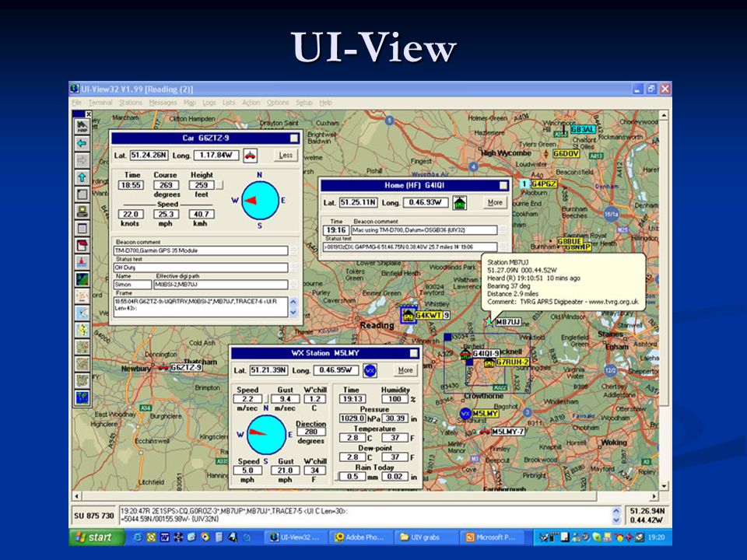Click the map vertical scrollbar up arrow
The height and width of the screenshot is (560, 747).
click(664, 115)
